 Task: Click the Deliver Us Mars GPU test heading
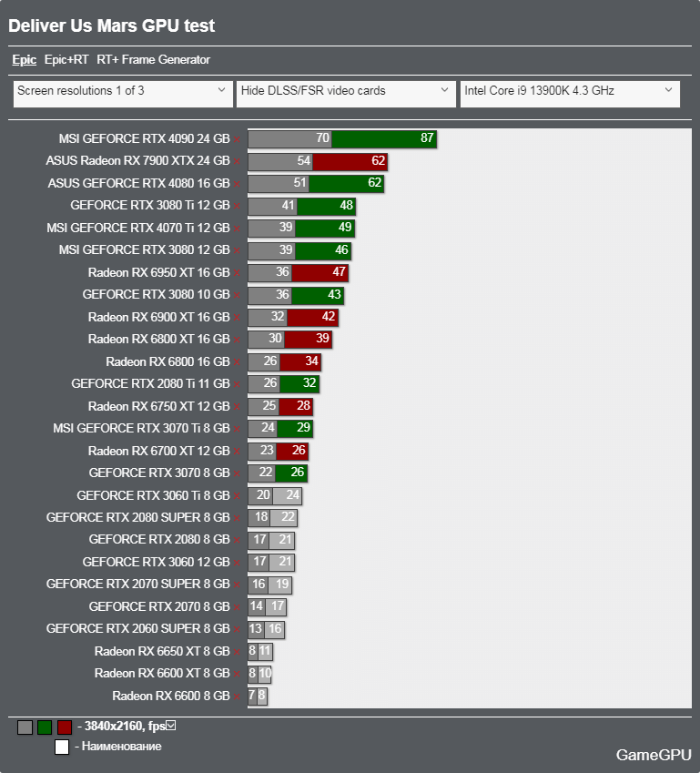pyautogui.click(x=112, y=25)
